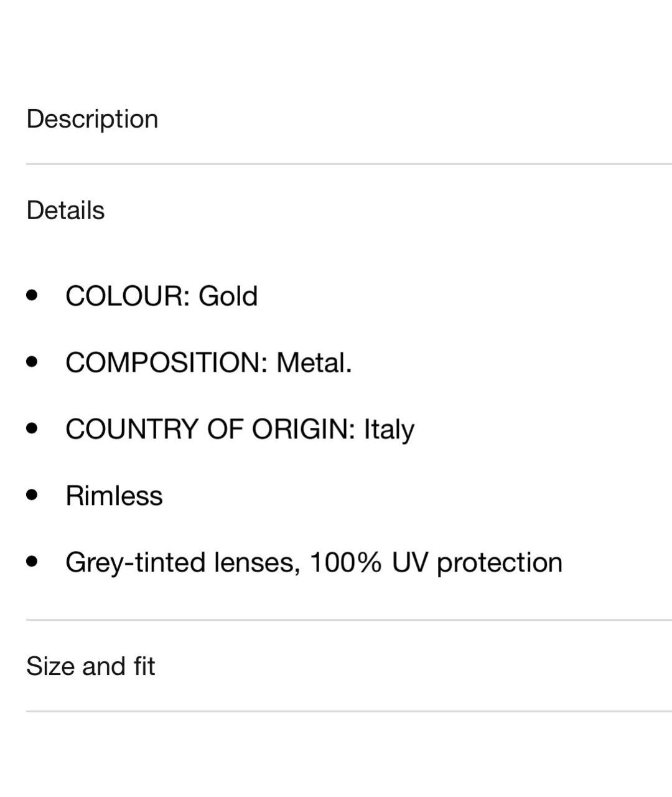Select the word Gold
The width and height of the screenshot is (672, 797).
[x=228, y=296]
